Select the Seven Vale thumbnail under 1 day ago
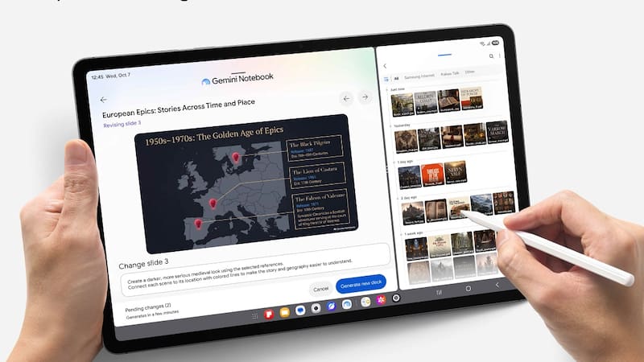The image size is (644, 362). (456, 172)
